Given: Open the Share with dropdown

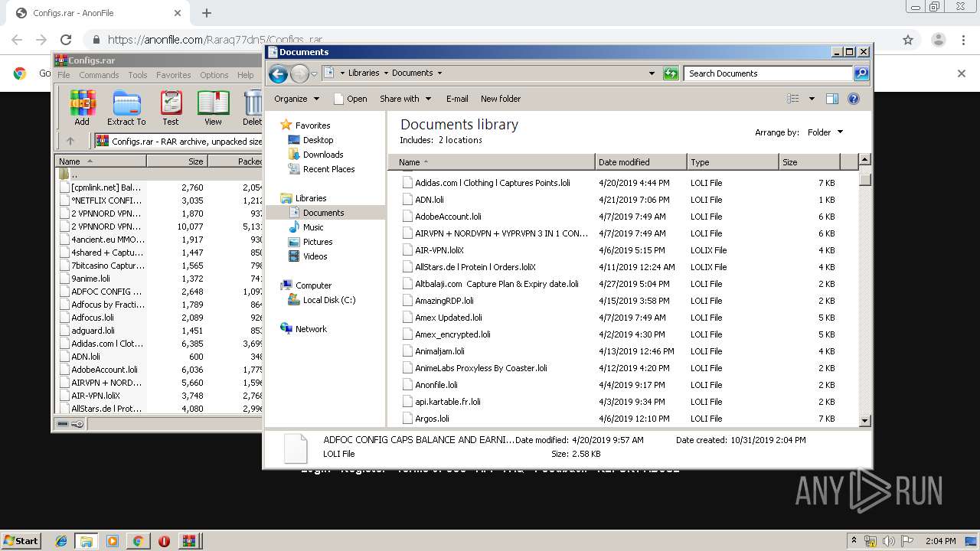Looking at the screenshot, I should tap(405, 99).
